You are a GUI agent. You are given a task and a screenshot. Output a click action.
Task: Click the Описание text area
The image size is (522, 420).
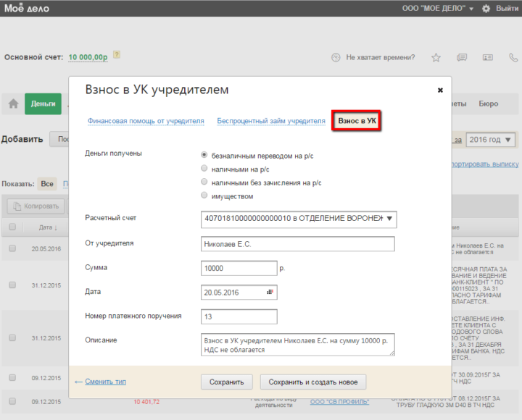click(298, 345)
